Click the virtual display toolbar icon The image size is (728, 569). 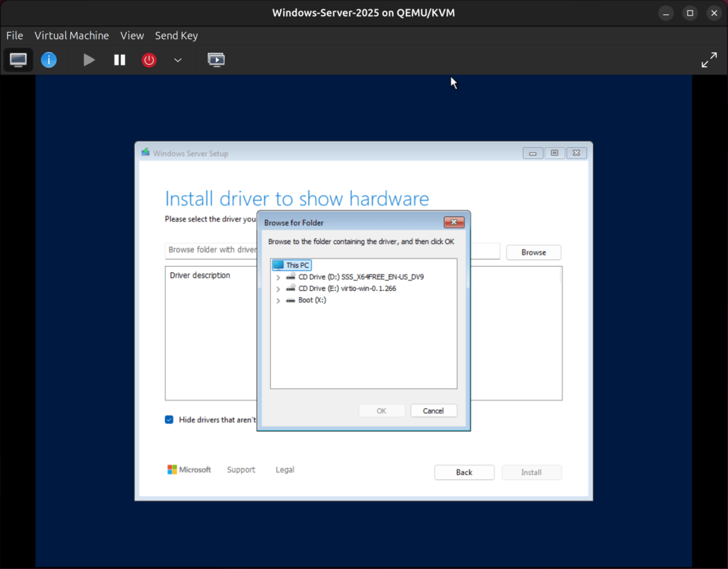point(216,60)
